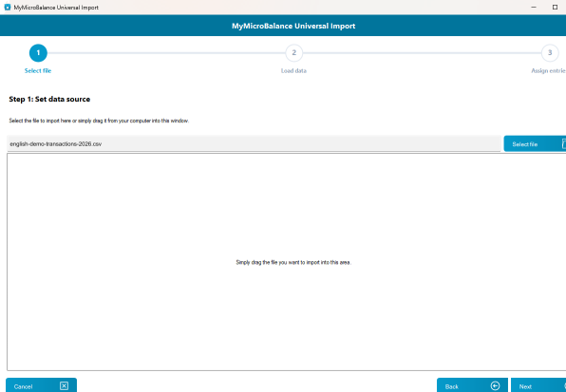Viewport: 566px width, 392px height.
Task: Go back with the Back button
Action: 472,385
